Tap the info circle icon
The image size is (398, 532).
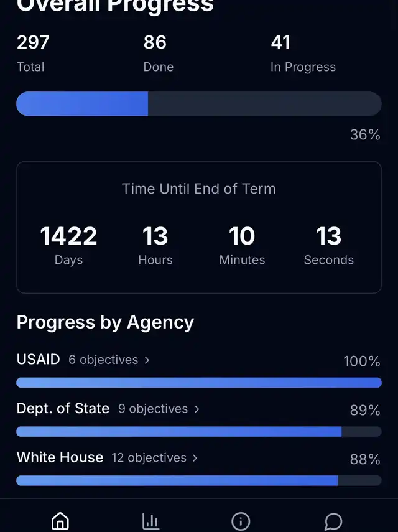(241, 521)
